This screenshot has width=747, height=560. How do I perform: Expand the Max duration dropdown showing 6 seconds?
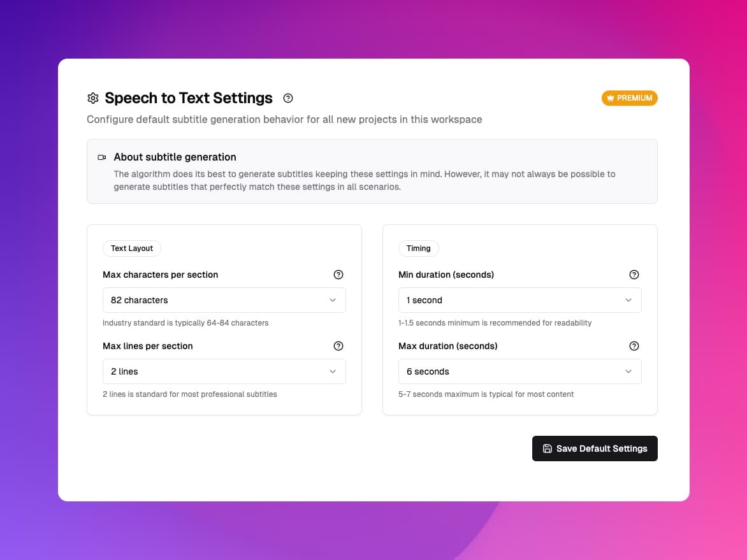519,371
